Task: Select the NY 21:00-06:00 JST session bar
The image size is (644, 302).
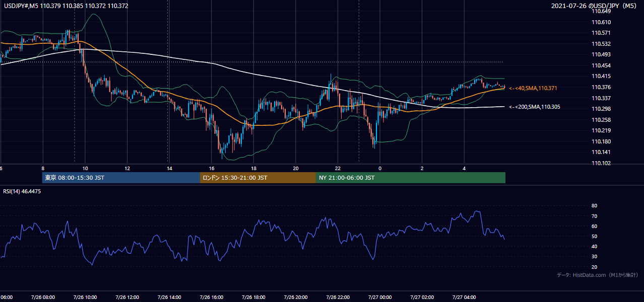Action: [411, 178]
